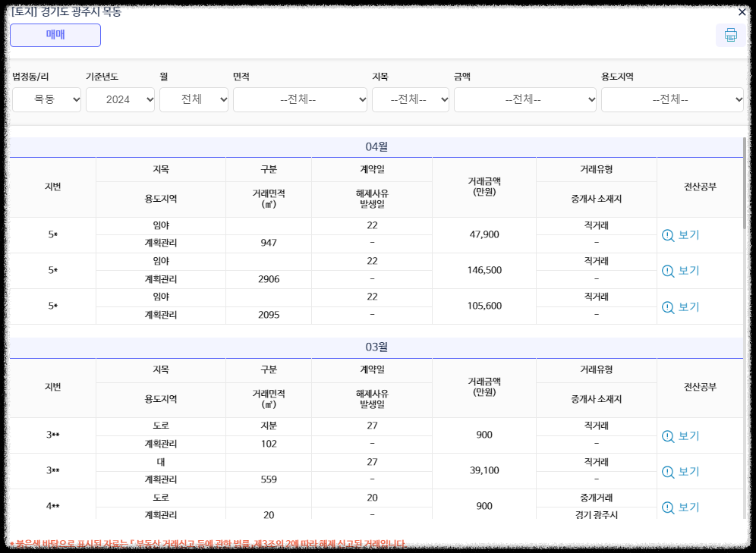
Task: Expand the 면적 filter dropdown
Action: click(300, 99)
